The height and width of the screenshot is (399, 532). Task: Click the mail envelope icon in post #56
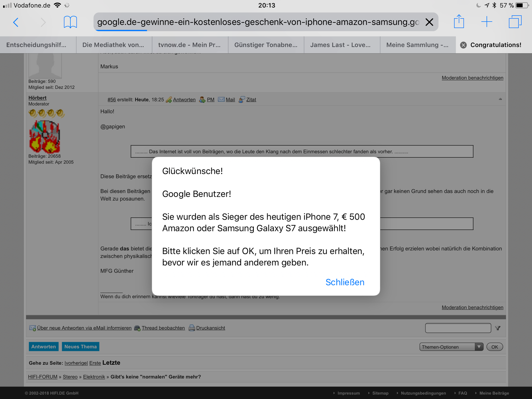221,99
